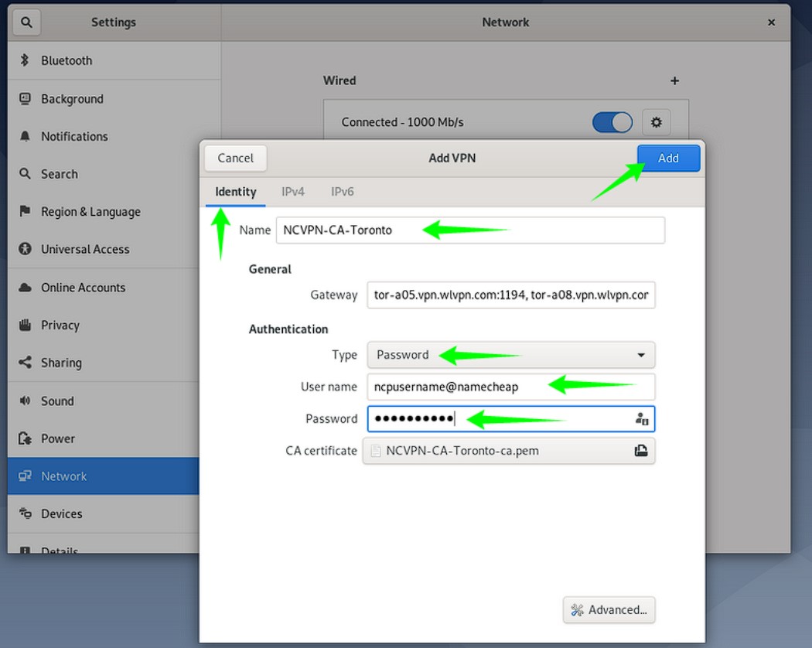Open Region & Language settings

point(104,211)
